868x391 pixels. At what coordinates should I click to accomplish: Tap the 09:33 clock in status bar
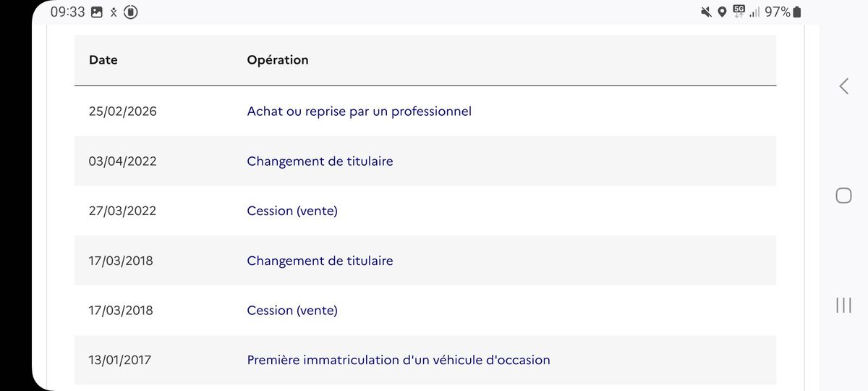coord(68,12)
